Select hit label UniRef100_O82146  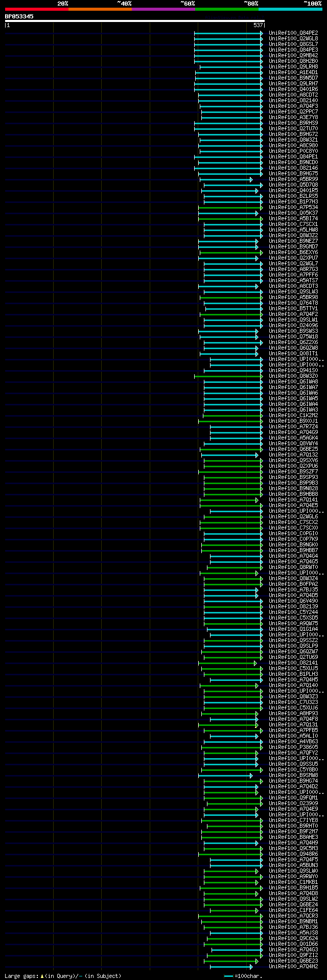[x=293, y=168]
